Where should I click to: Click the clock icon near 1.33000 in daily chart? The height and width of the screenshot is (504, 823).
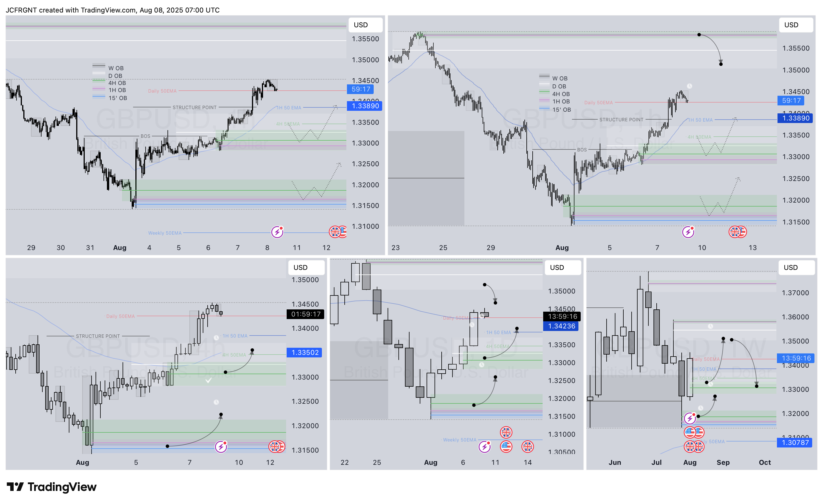482,365
